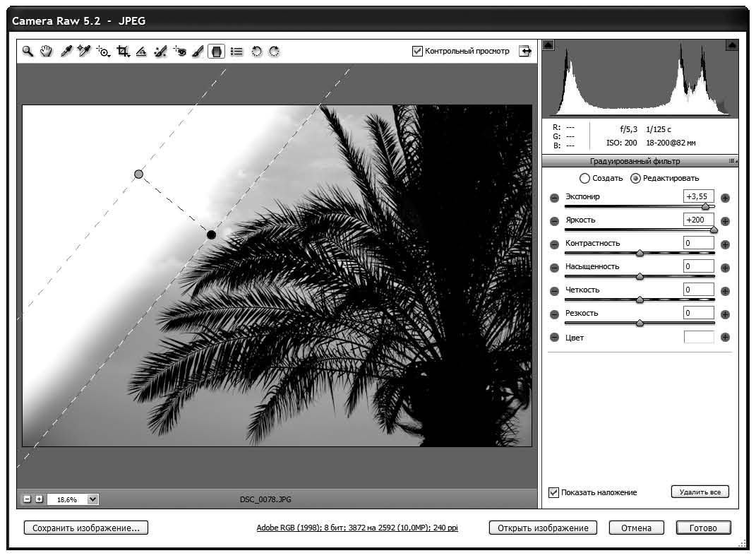Image resolution: width=756 pixels, height=558 pixels.
Task: Disable the Показать наложение checkbox
Action: [x=554, y=492]
